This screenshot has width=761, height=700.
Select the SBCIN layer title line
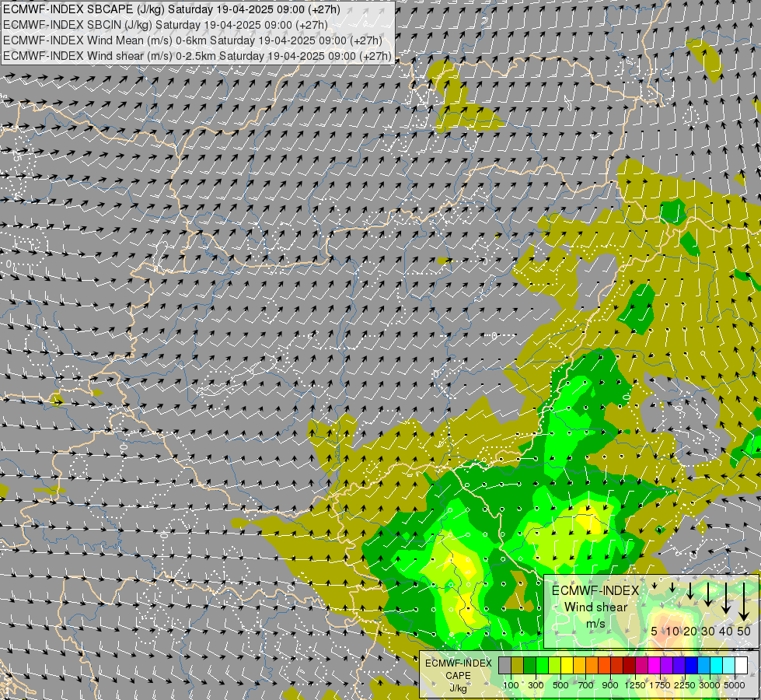[166, 25]
